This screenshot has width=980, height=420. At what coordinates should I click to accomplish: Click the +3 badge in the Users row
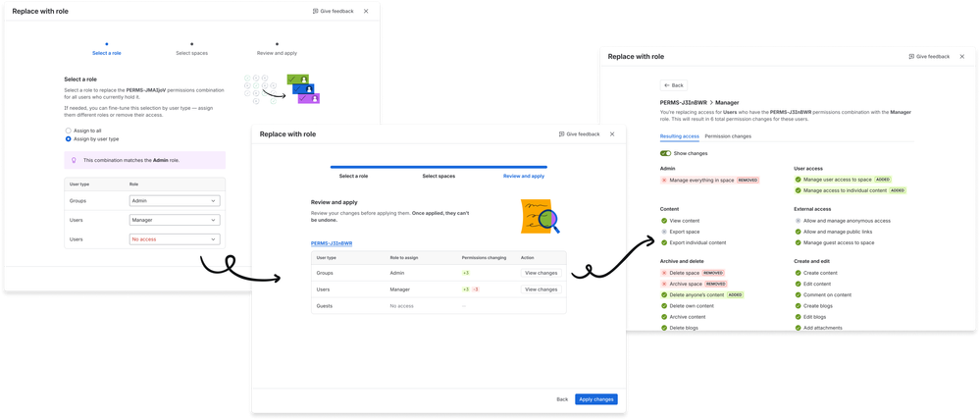466,289
